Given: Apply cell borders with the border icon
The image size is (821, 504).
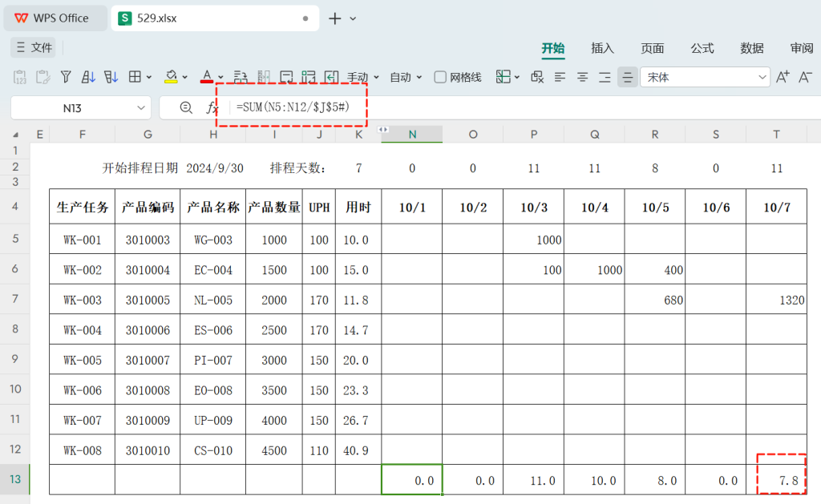Looking at the screenshot, I should coord(135,78).
